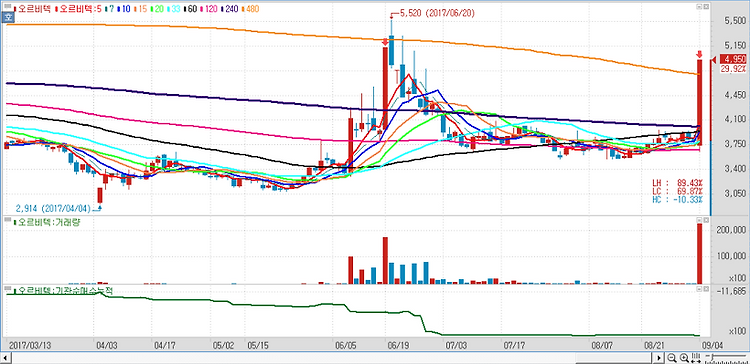Select the 120-day moving average legend

pyautogui.click(x=209, y=9)
